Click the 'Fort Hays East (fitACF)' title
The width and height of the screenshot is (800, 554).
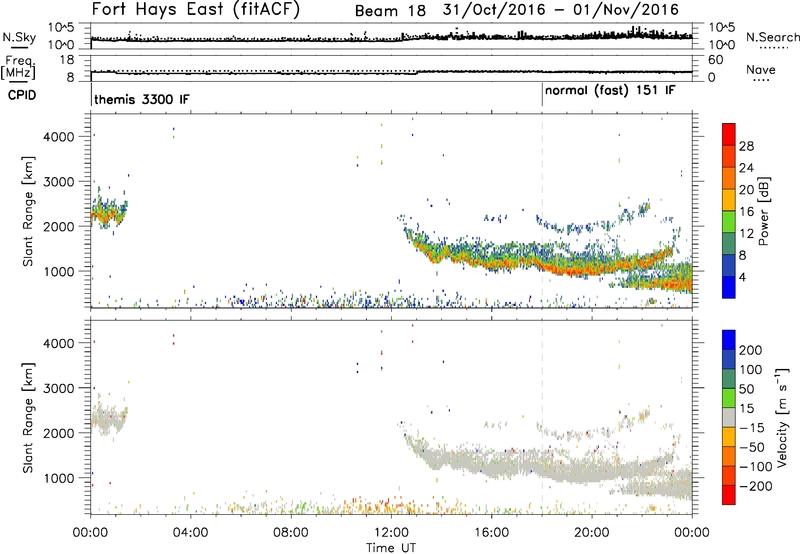(196, 10)
